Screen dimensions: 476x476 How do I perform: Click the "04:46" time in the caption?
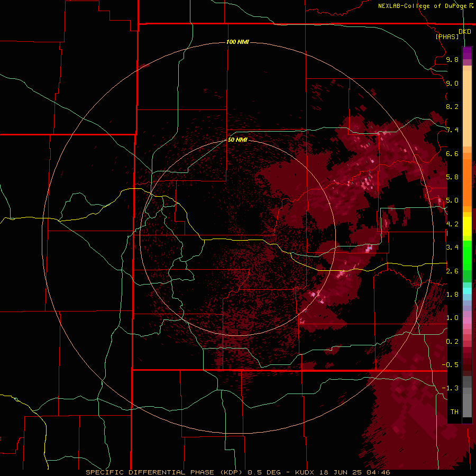click(x=378, y=472)
